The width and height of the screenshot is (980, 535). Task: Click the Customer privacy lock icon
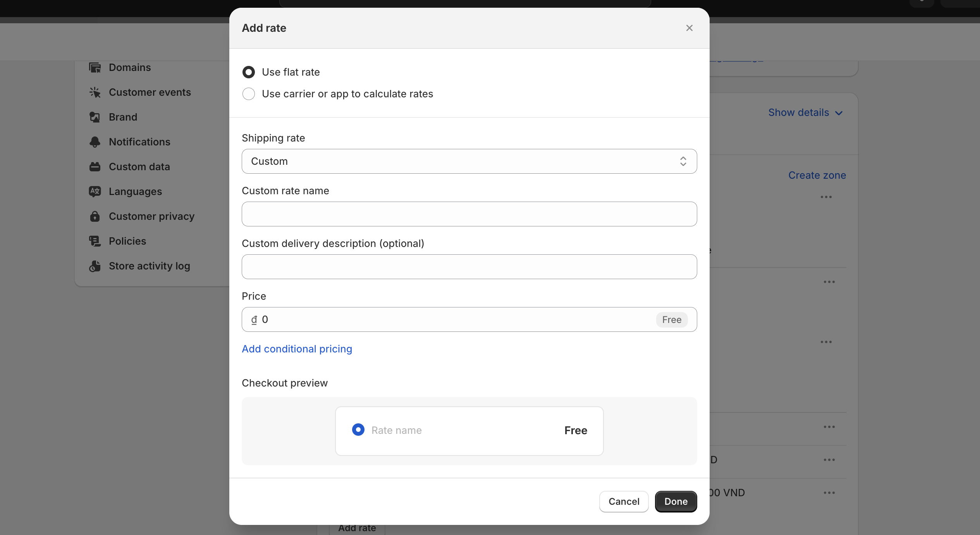click(95, 216)
